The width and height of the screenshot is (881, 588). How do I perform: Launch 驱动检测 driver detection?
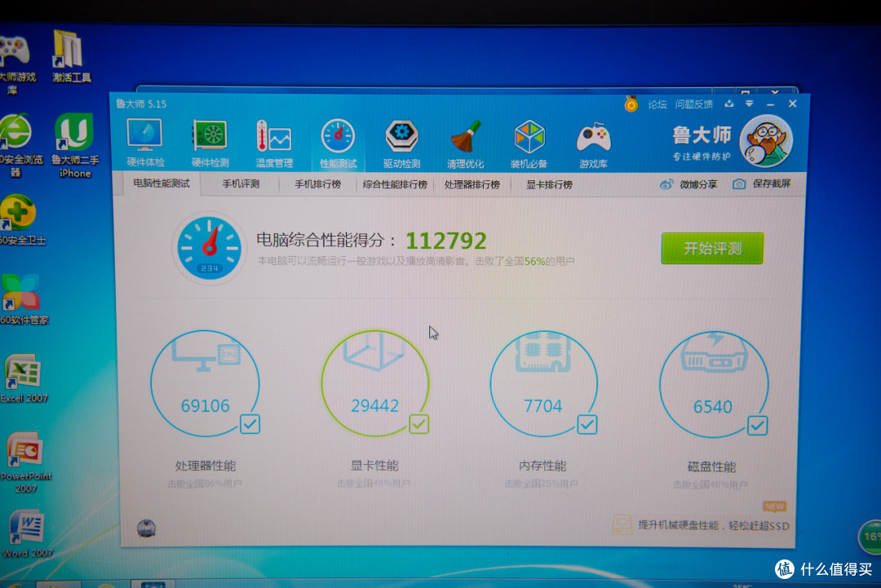(x=401, y=139)
